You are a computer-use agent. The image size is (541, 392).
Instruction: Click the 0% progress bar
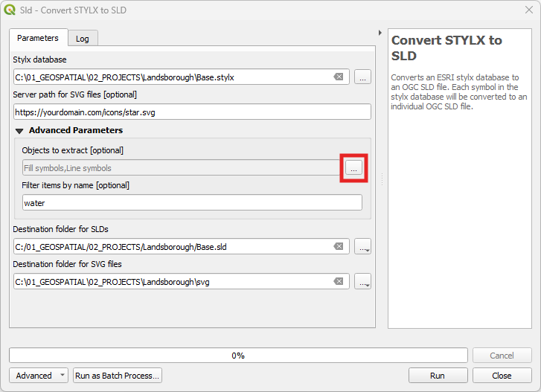(238, 355)
